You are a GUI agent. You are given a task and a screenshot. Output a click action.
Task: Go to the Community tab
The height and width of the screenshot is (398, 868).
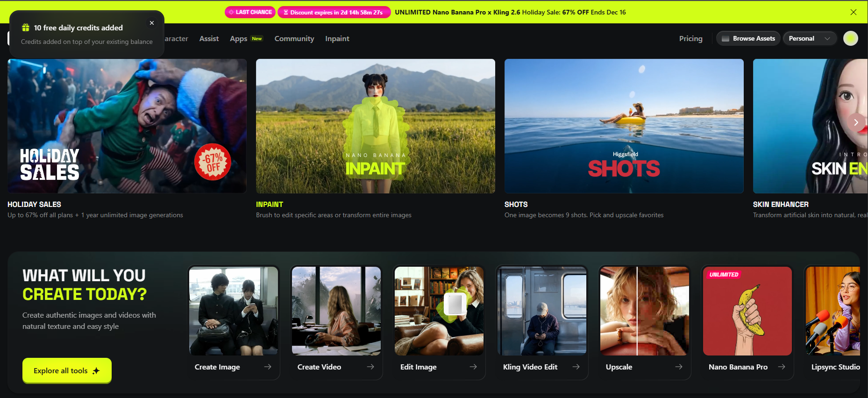tap(294, 39)
